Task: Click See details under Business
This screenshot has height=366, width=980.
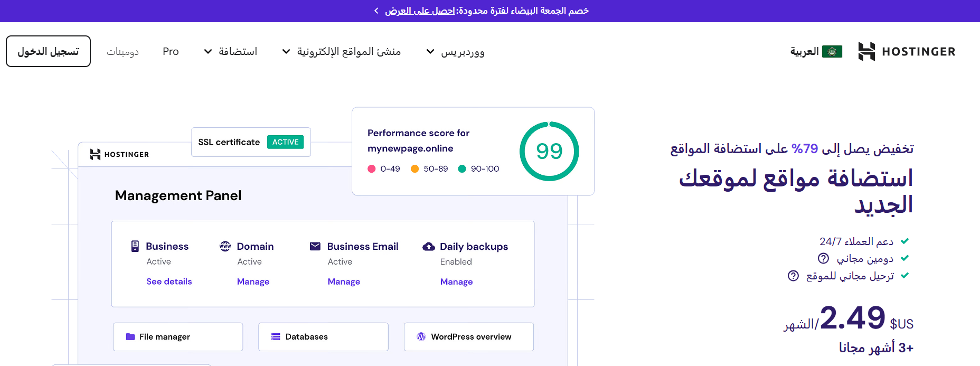Action: coord(169,281)
